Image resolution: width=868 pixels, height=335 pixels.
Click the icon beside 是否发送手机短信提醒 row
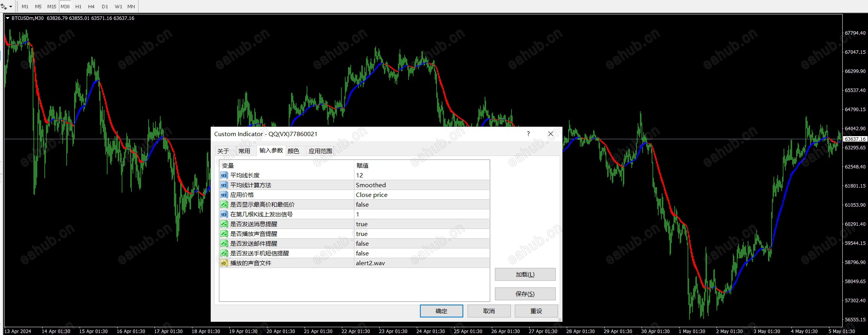pyautogui.click(x=224, y=253)
